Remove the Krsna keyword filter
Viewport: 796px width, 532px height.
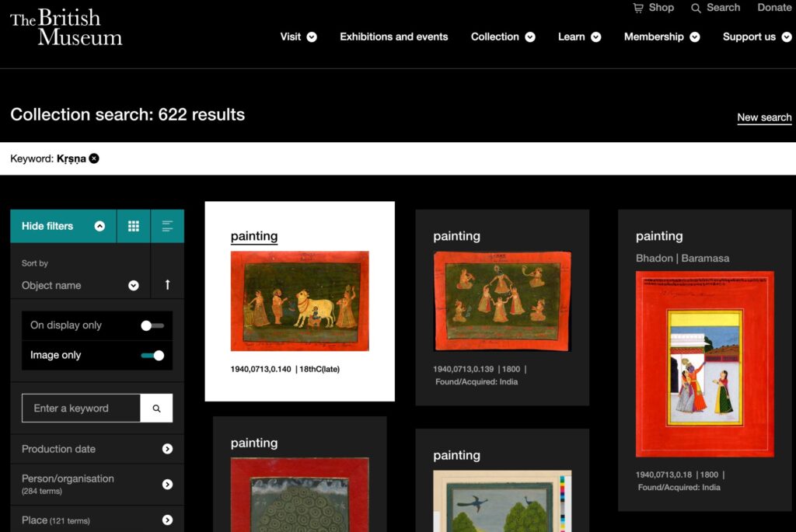point(94,158)
